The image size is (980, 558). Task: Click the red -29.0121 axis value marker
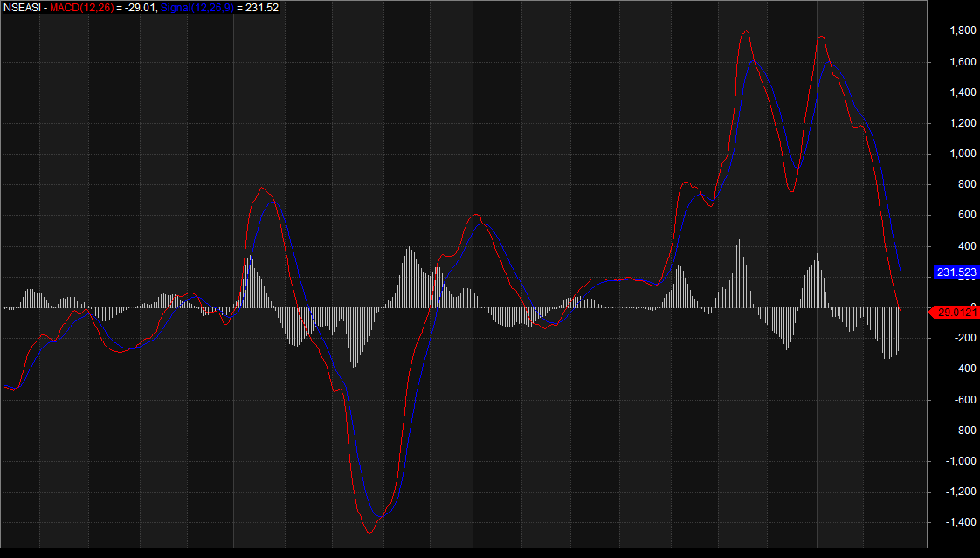click(x=955, y=312)
